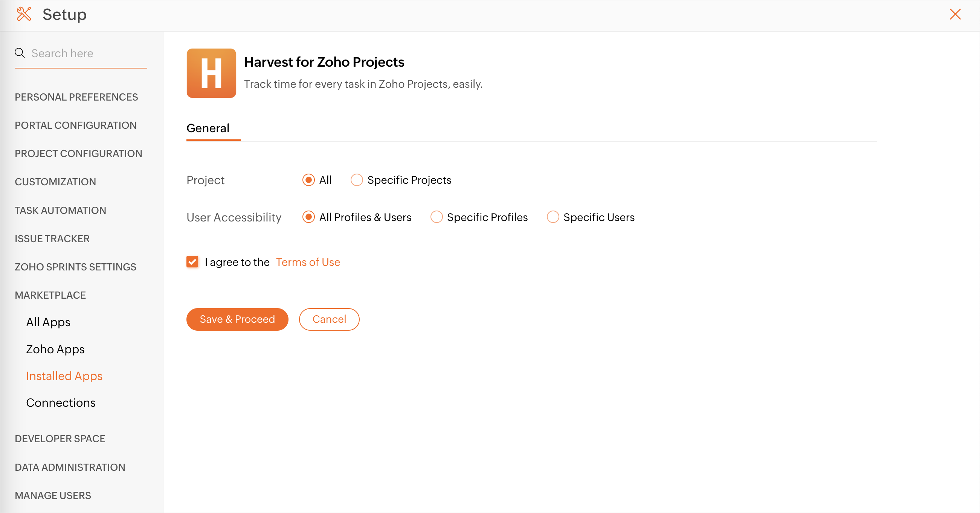Click the search magnifier icon
This screenshot has width=980, height=513.
pyautogui.click(x=20, y=53)
